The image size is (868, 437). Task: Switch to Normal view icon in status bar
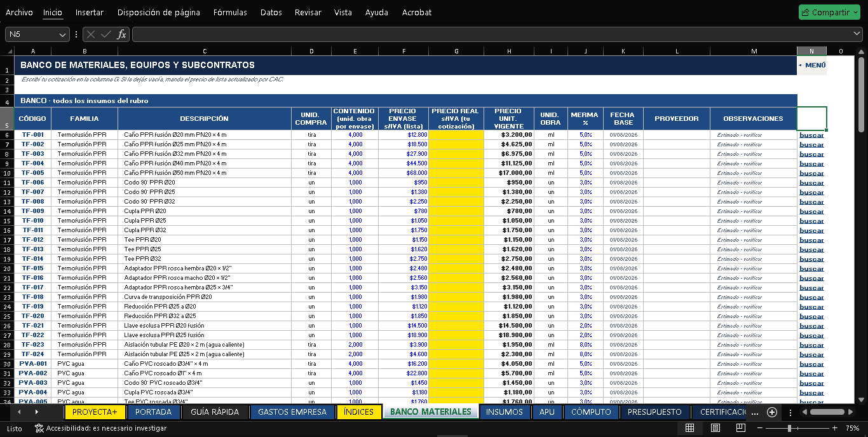pyautogui.click(x=689, y=429)
